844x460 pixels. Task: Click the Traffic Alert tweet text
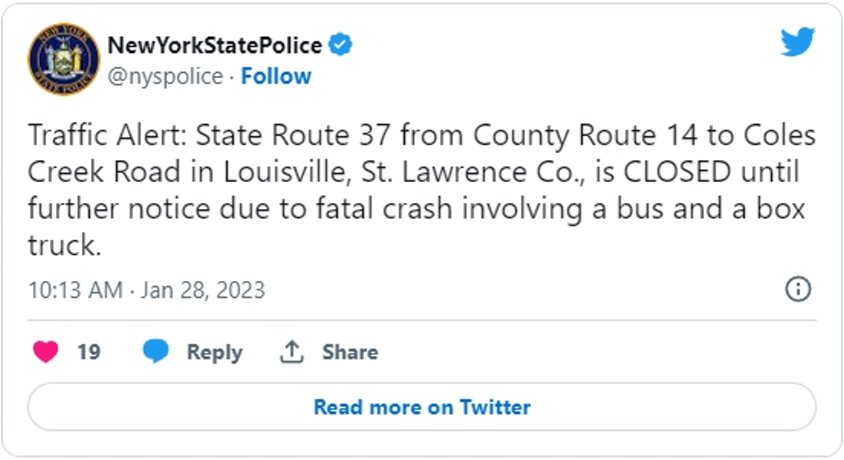(x=422, y=190)
